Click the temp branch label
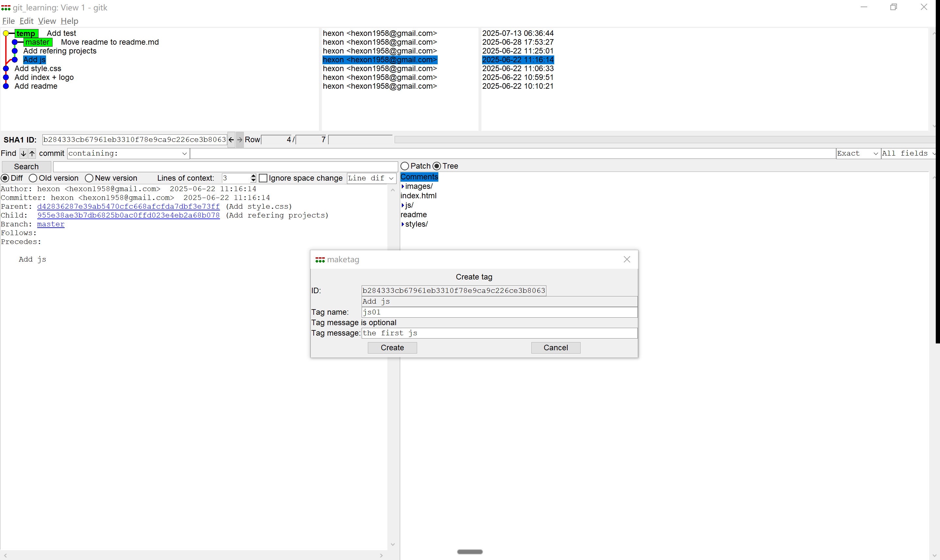The image size is (940, 560). coord(26,33)
